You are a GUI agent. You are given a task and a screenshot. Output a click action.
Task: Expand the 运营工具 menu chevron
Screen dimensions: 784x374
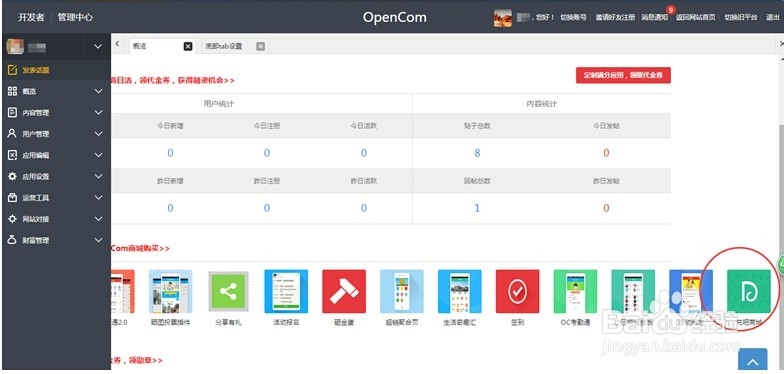[98, 198]
